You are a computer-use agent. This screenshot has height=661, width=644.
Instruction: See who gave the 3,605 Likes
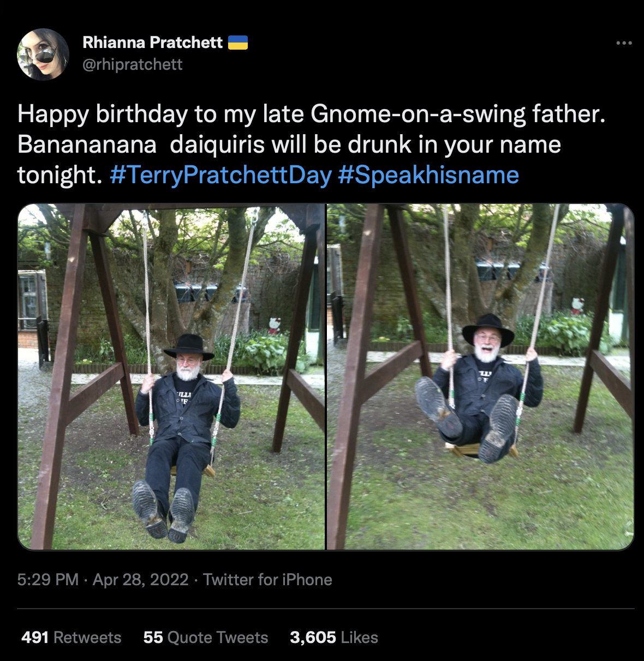coord(334,637)
